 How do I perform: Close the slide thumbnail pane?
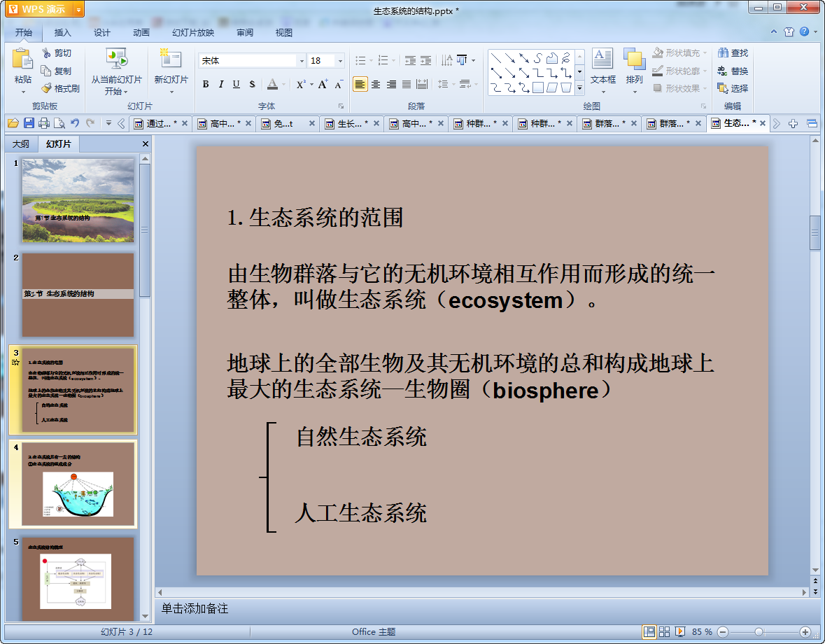click(146, 143)
